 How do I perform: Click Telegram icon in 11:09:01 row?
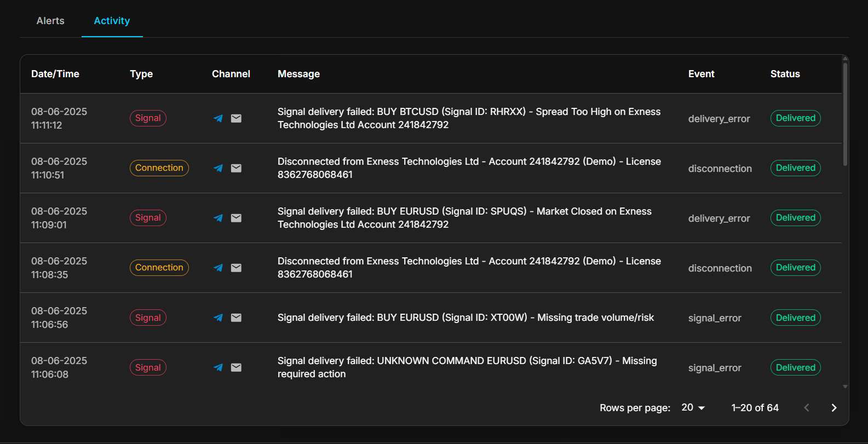coord(218,218)
